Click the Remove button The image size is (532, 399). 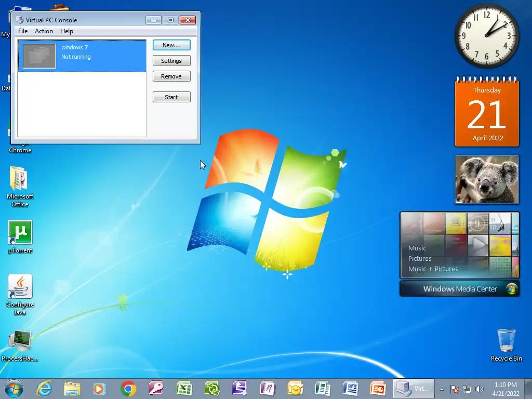(171, 76)
